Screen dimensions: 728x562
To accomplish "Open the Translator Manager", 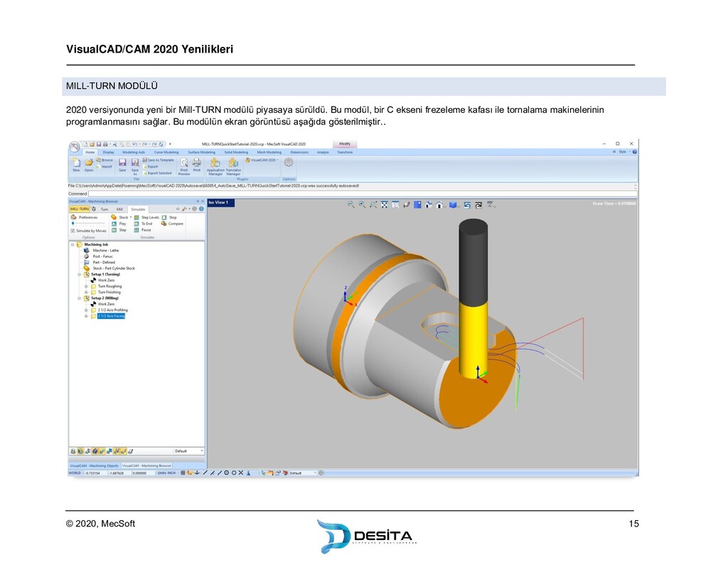I will [233, 166].
